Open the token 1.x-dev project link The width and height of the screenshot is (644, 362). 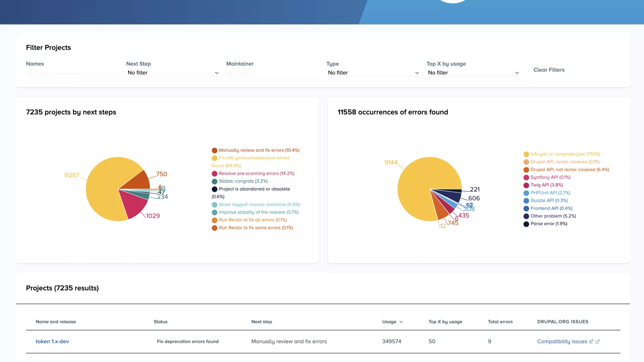click(52, 342)
